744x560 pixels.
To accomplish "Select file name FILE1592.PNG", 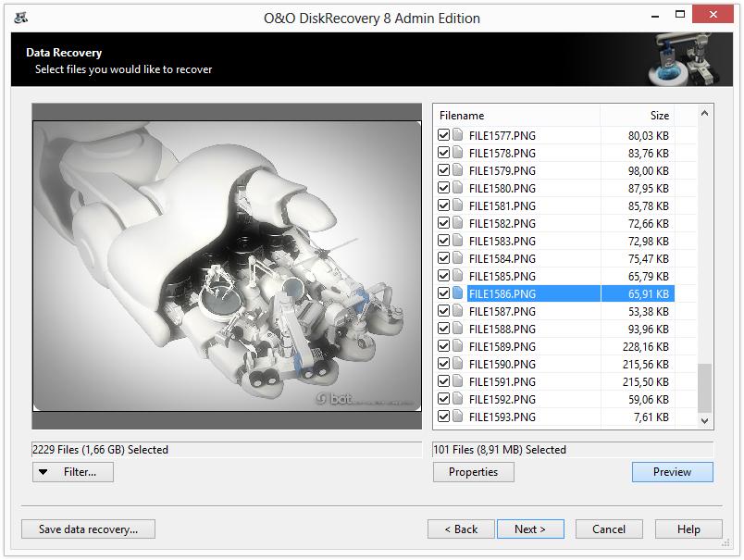I will click(502, 399).
